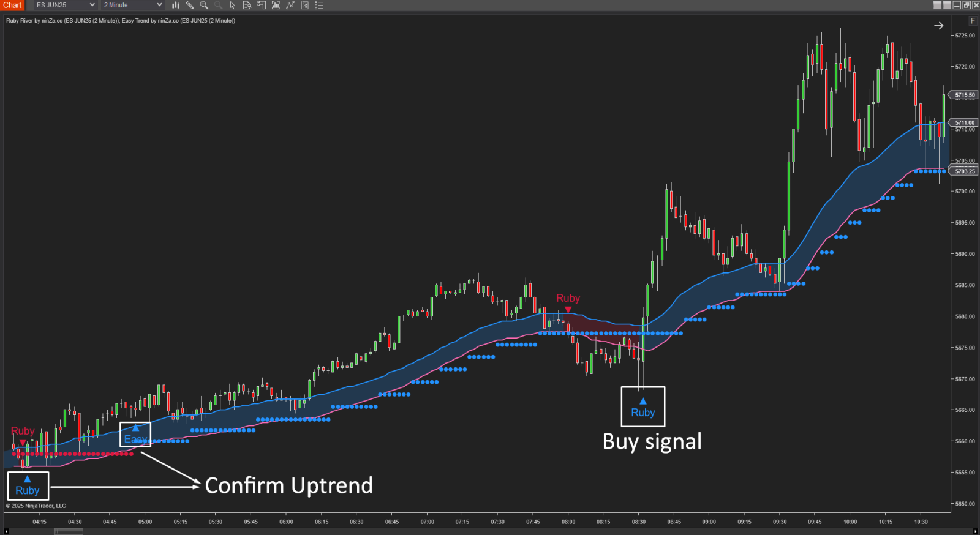Open the chart properties list icon
980x535 pixels.
point(319,5)
